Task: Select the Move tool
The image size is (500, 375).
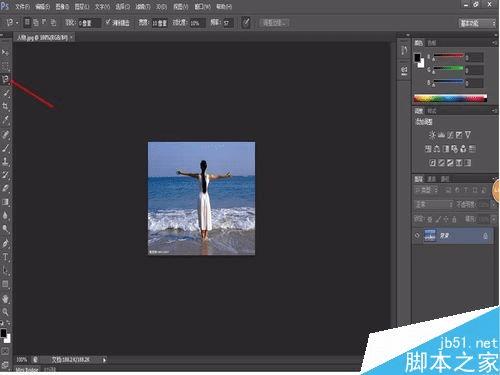Action: [5, 52]
